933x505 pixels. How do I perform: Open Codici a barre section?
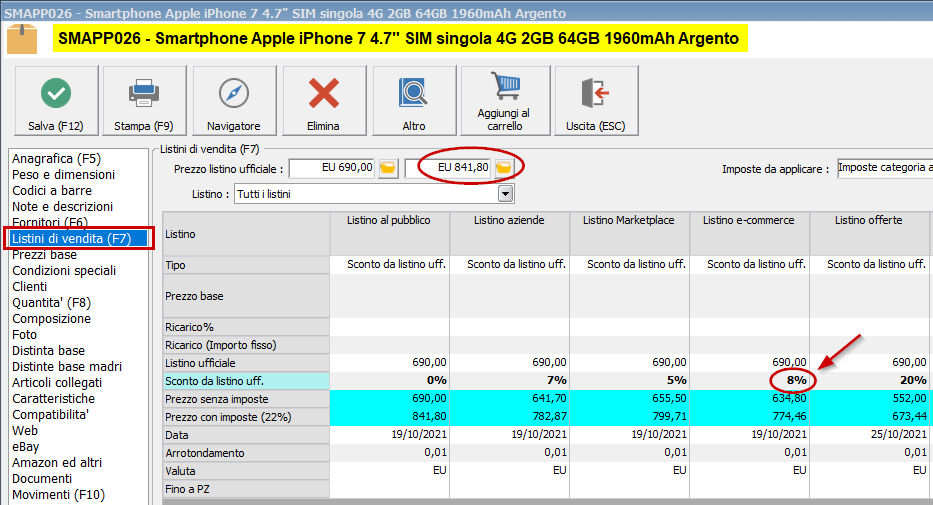point(52,191)
